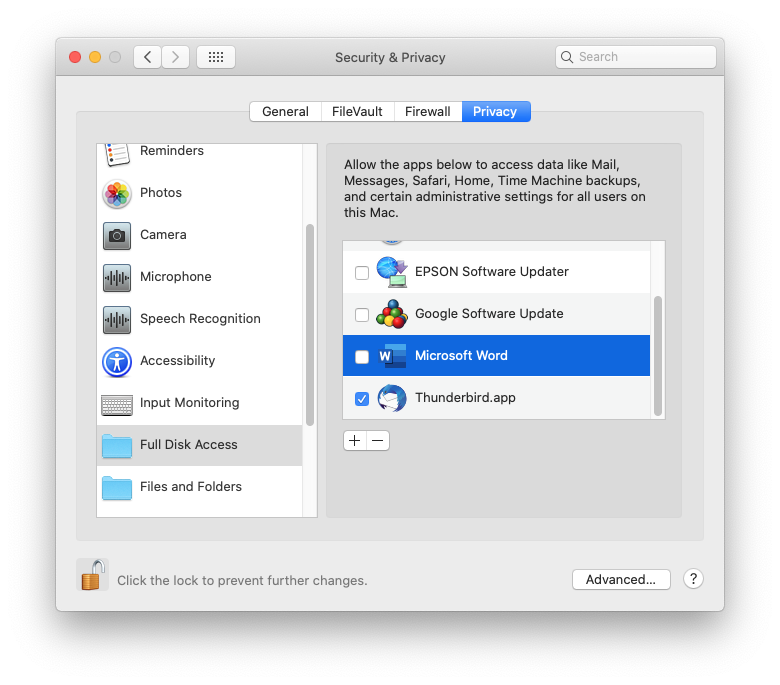Enable Google Software Update checkbox
This screenshot has width=780, height=685.
pos(362,314)
